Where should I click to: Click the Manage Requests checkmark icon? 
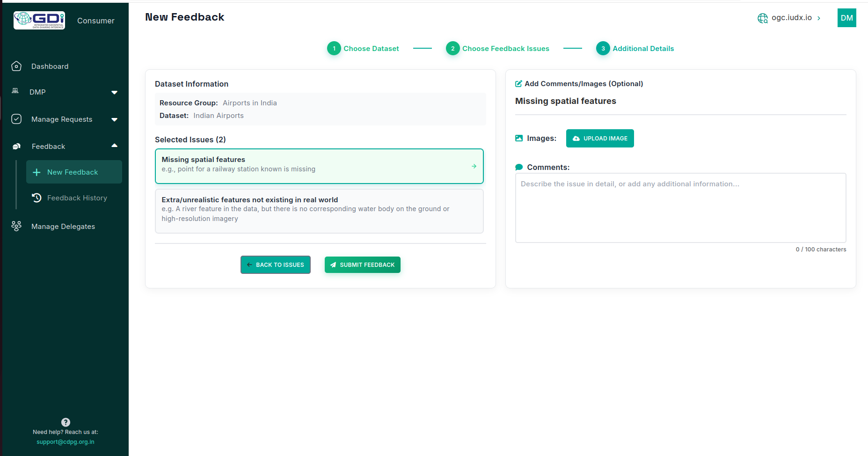[x=16, y=119]
